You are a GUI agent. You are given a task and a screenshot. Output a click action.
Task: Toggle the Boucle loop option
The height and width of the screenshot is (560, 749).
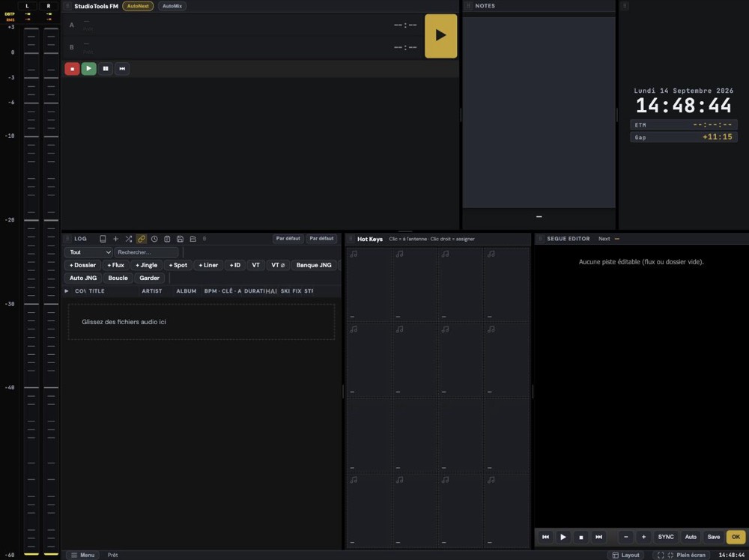(118, 278)
